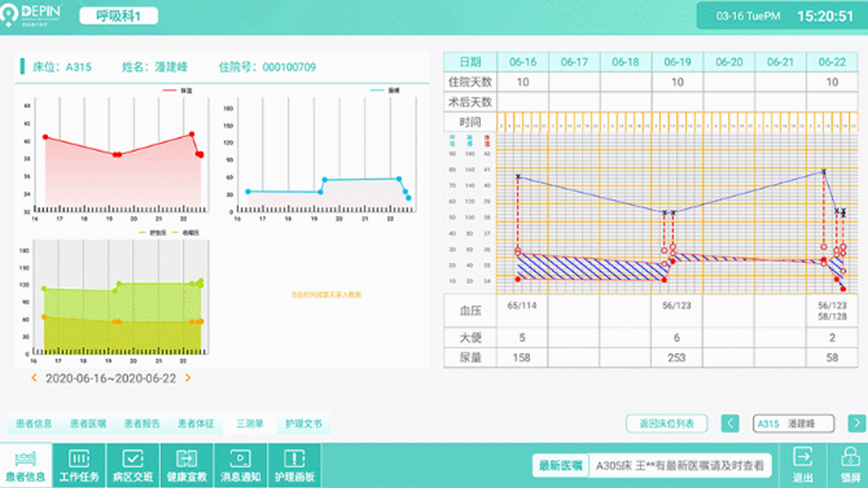Click the 时间 row label
The height and width of the screenshot is (488, 868).
point(470,121)
